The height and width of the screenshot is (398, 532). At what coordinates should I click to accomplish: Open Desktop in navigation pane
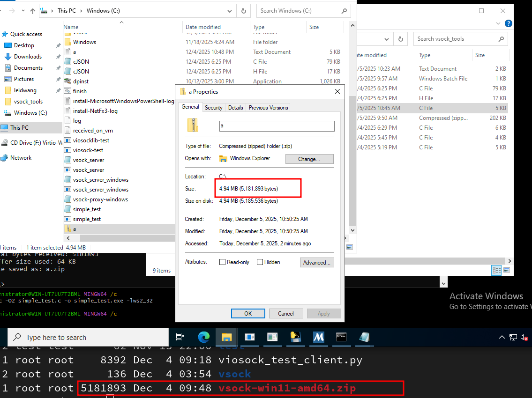pyautogui.click(x=24, y=45)
